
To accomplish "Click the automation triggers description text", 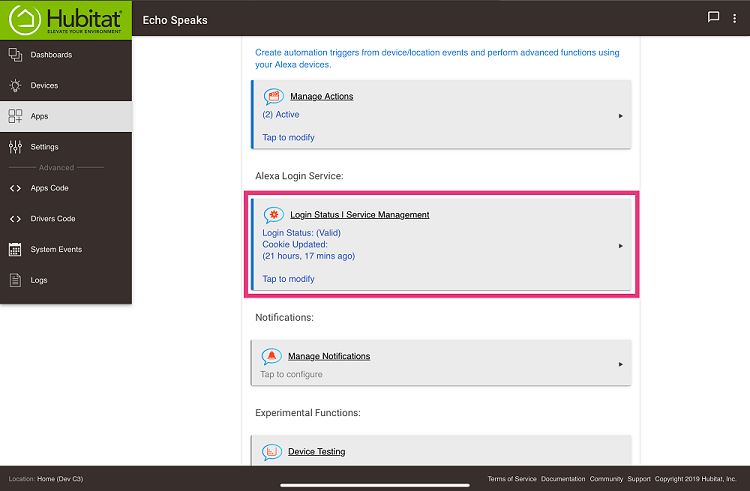I will [x=437, y=58].
